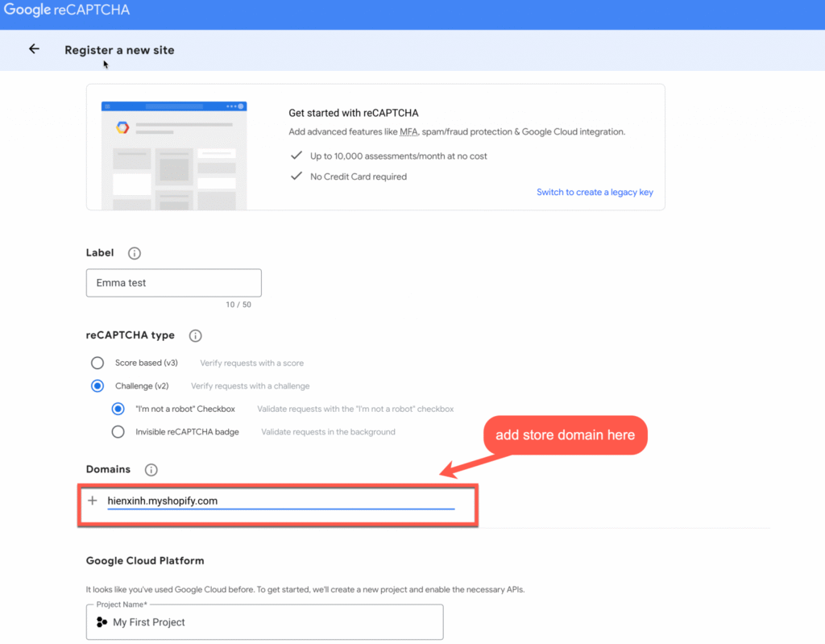Click the info icon beside reCAPTCHA type
The image size is (825, 644).
[x=195, y=335]
